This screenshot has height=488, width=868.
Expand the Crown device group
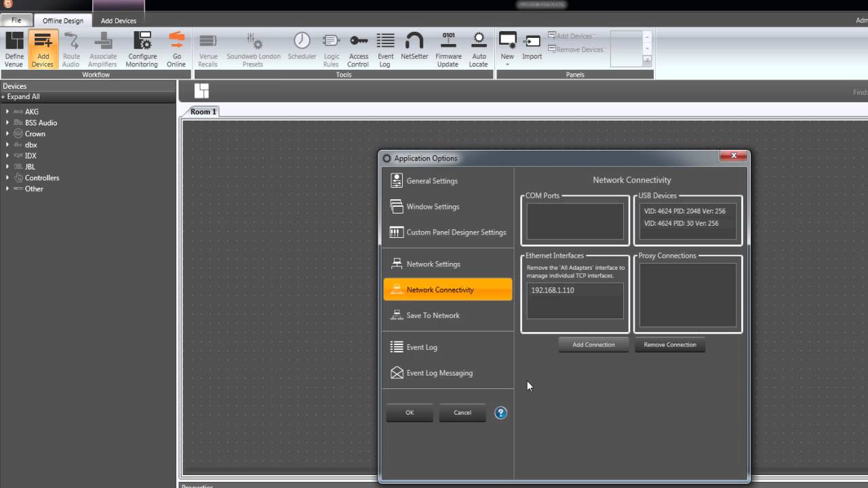coord(7,134)
